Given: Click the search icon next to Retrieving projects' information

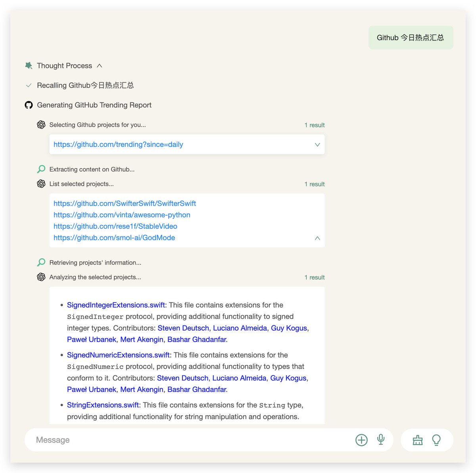Looking at the screenshot, I should tap(41, 262).
